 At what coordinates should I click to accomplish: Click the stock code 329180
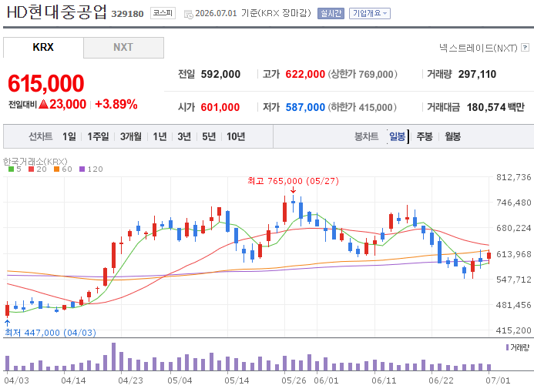127,14
